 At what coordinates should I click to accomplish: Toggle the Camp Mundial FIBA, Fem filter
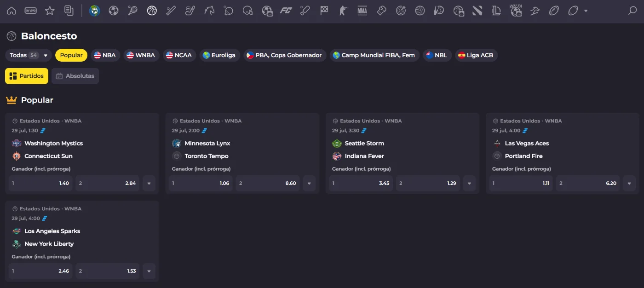click(x=374, y=55)
